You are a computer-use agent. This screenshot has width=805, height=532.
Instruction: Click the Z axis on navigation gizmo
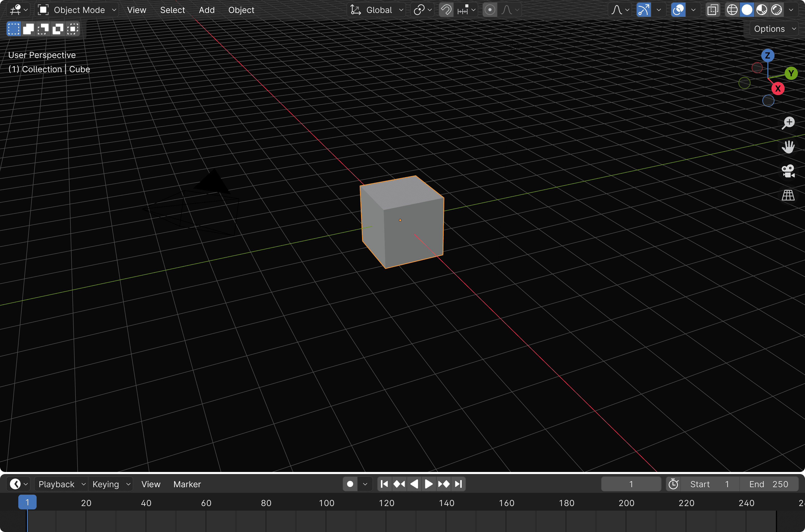[768, 56]
